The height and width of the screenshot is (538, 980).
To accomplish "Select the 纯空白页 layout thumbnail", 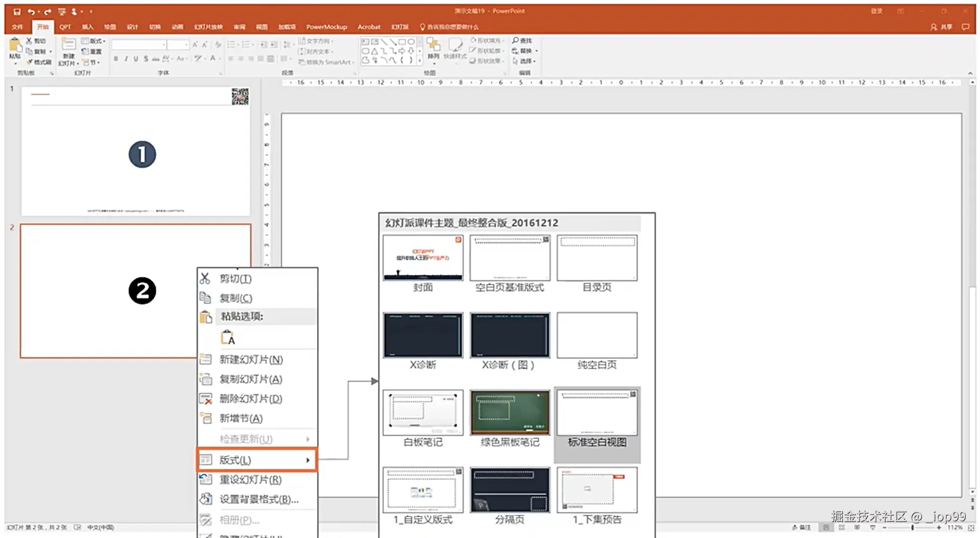I will (597, 335).
